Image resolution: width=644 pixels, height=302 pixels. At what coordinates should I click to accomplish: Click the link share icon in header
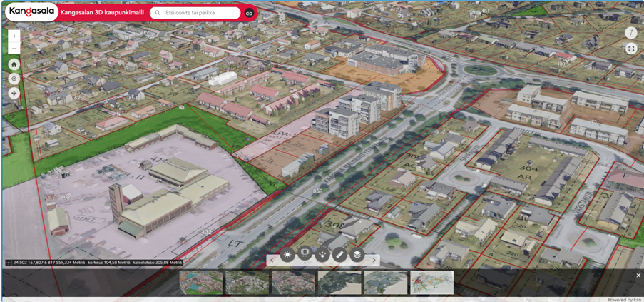click(250, 13)
